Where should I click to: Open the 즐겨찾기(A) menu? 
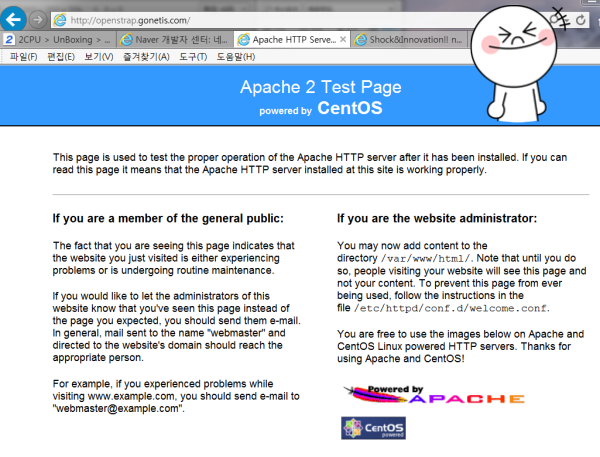pos(146,57)
